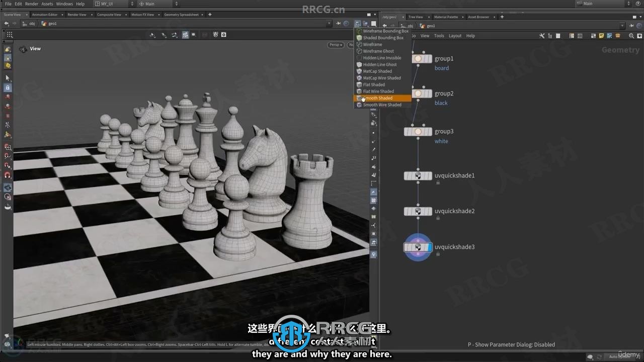
Task: Click the obj breadcrumb in scene view
Action: [29, 24]
